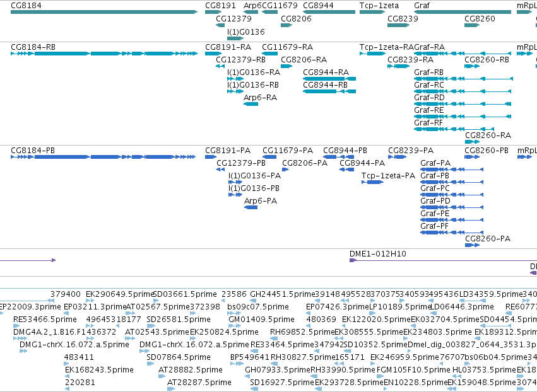Select the CG8206-PA protein feature
Screen dimensions: 537x392
(x=285, y=170)
